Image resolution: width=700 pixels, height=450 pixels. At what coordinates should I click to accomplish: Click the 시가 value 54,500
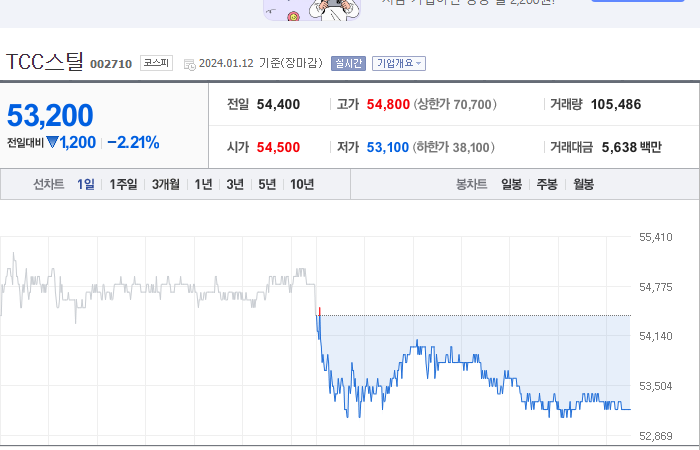coord(278,147)
